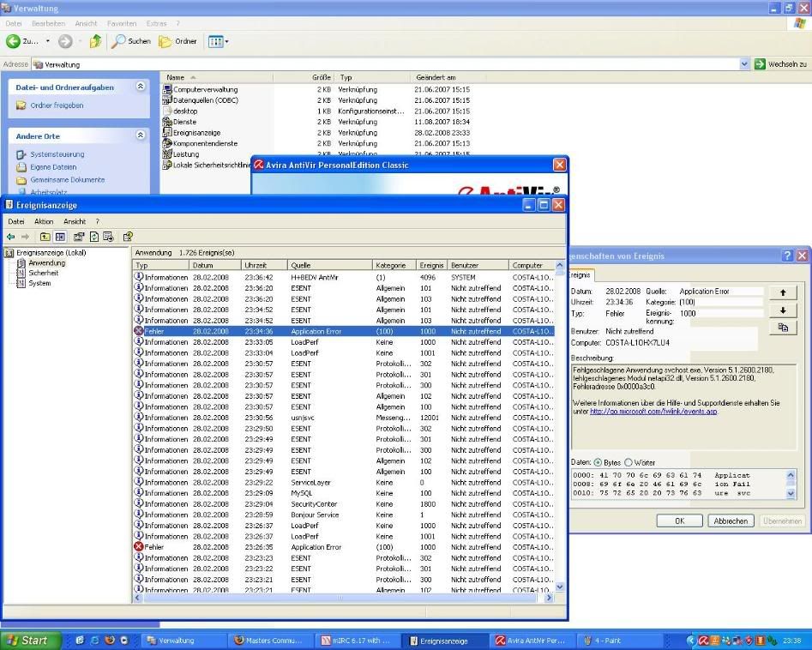This screenshot has height=650, width=812.
Task: Toggle the show/hide console tree icon
Action: (x=60, y=237)
